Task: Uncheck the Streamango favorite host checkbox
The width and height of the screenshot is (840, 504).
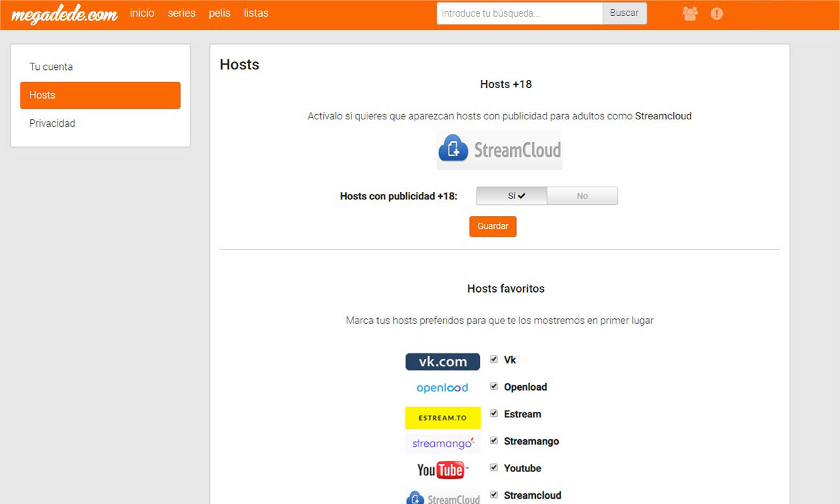Action: [x=494, y=441]
